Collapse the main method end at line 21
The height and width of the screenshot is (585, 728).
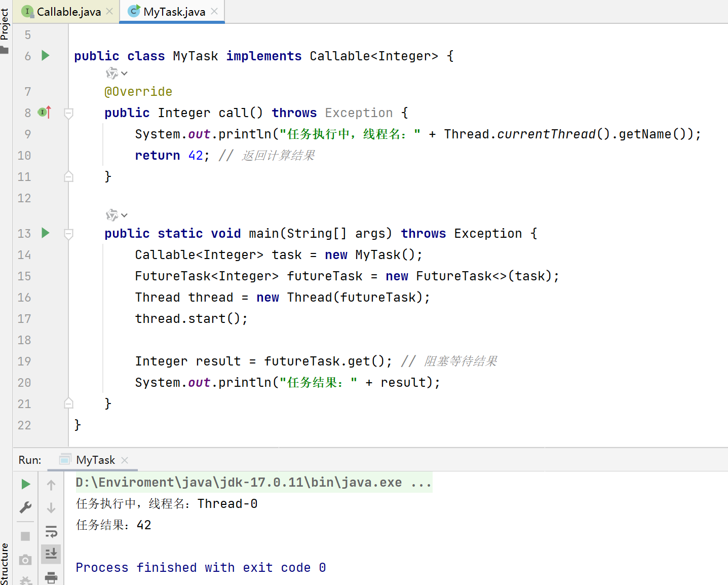pyautogui.click(x=69, y=404)
